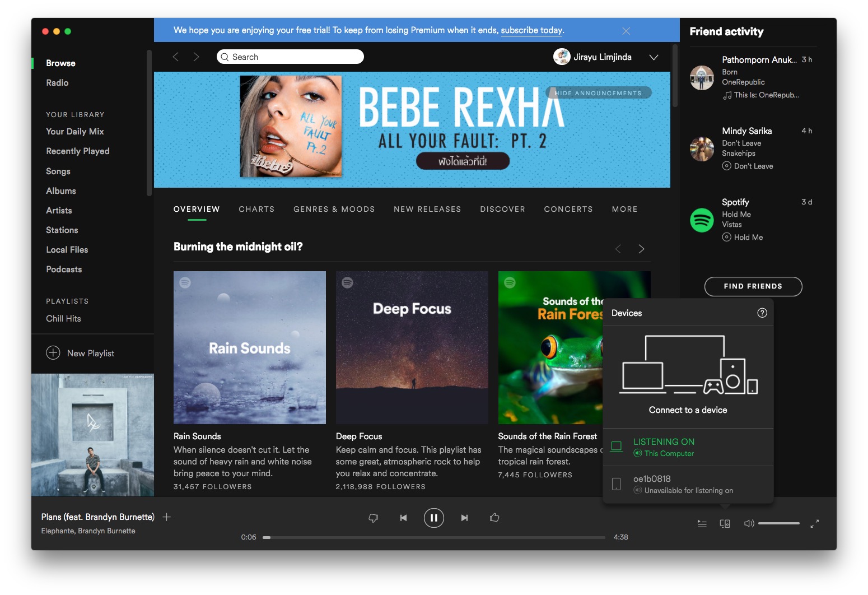Viewport: 868px width, 595px height.
Task: Click Plans (feat. Brandyn Burnette) title
Action: (x=97, y=517)
